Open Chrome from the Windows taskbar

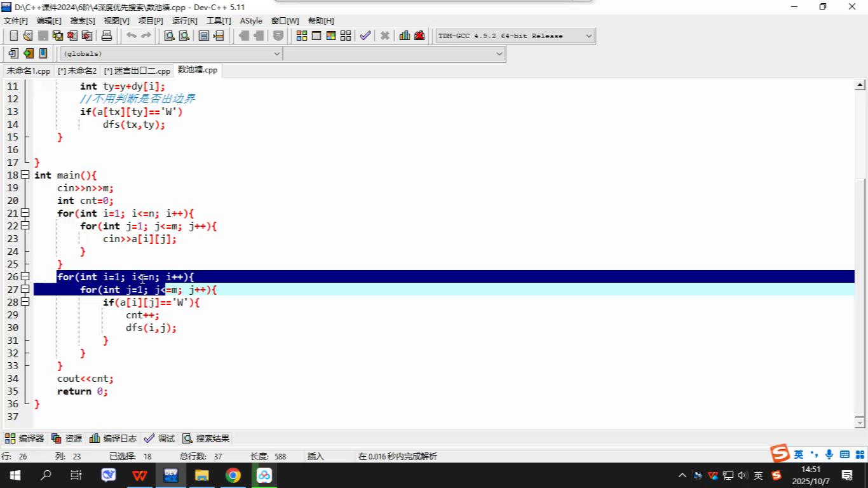click(x=233, y=475)
